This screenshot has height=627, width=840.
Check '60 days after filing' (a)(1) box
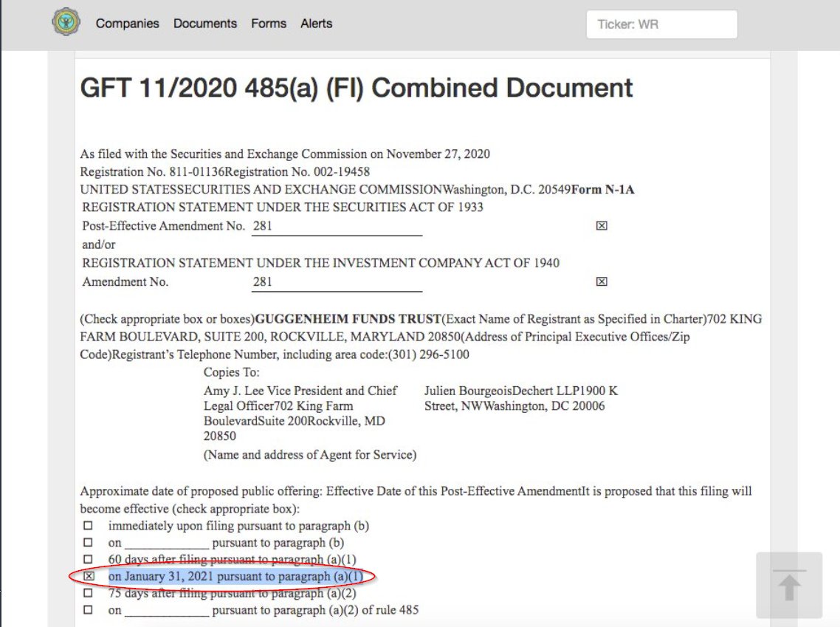point(88,559)
